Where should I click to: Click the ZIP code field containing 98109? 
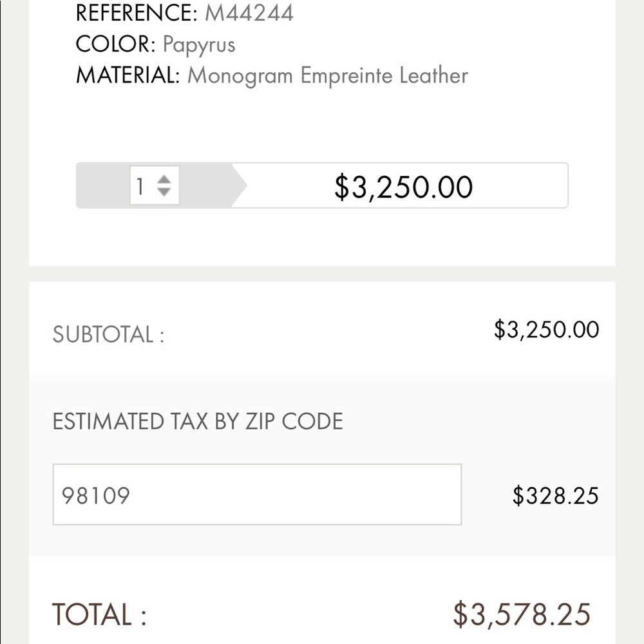pos(257,495)
